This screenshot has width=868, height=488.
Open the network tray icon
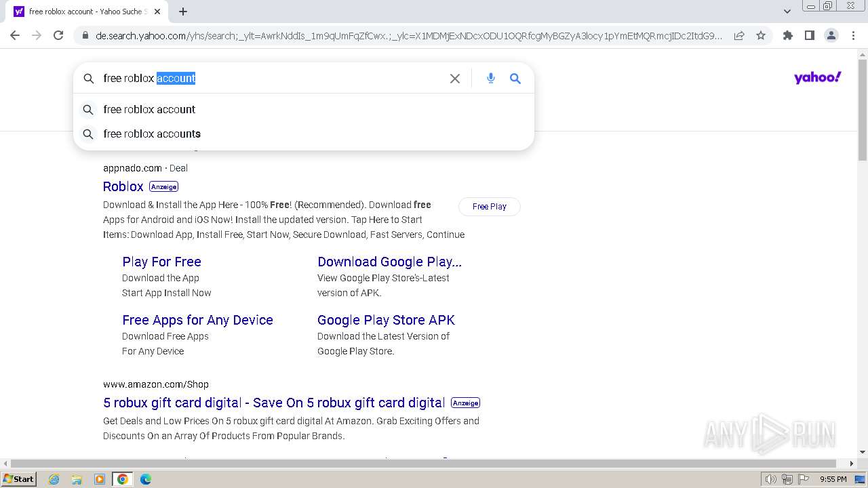pyautogui.click(x=787, y=479)
